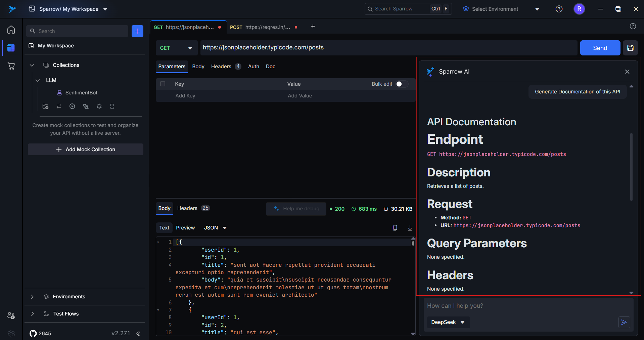The width and height of the screenshot is (644, 340).
Task: Check the parameters header checkbox
Action: pyautogui.click(x=163, y=84)
